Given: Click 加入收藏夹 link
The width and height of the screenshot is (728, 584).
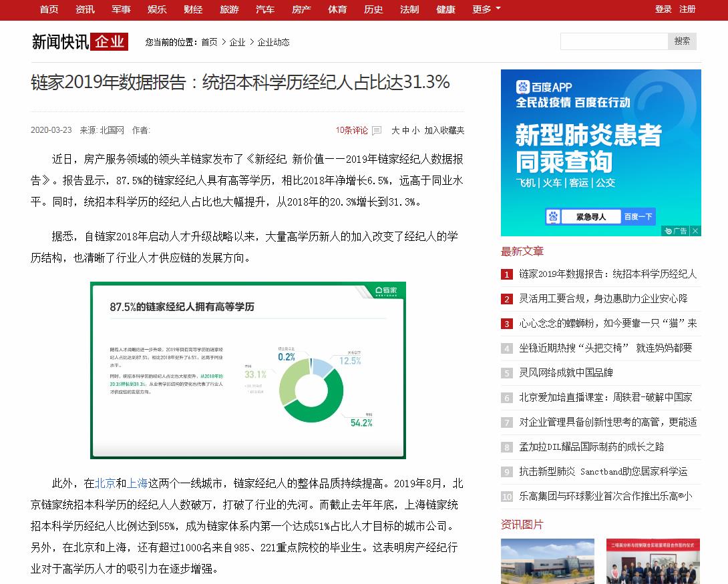Looking at the screenshot, I should tap(444, 130).
